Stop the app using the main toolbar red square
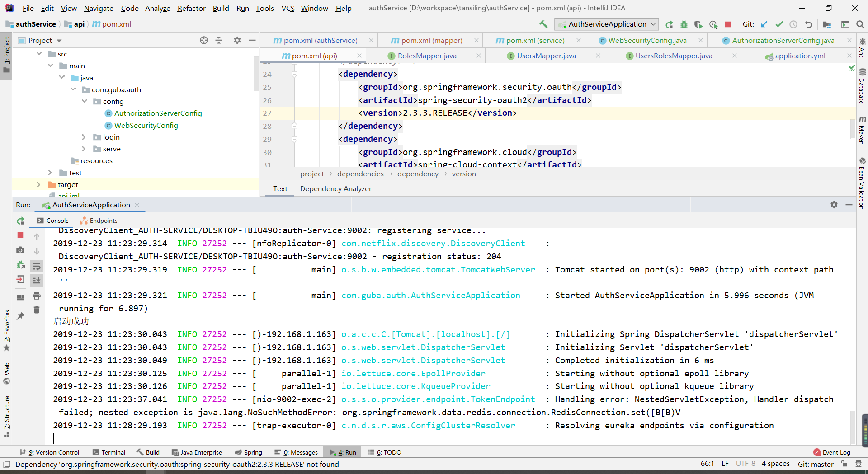This screenshot has height=474, width=868. click(728, 24)
